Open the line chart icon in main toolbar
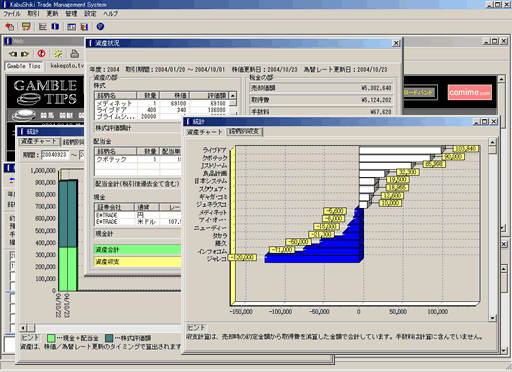 pyautogui.click(x=43, y=26)
